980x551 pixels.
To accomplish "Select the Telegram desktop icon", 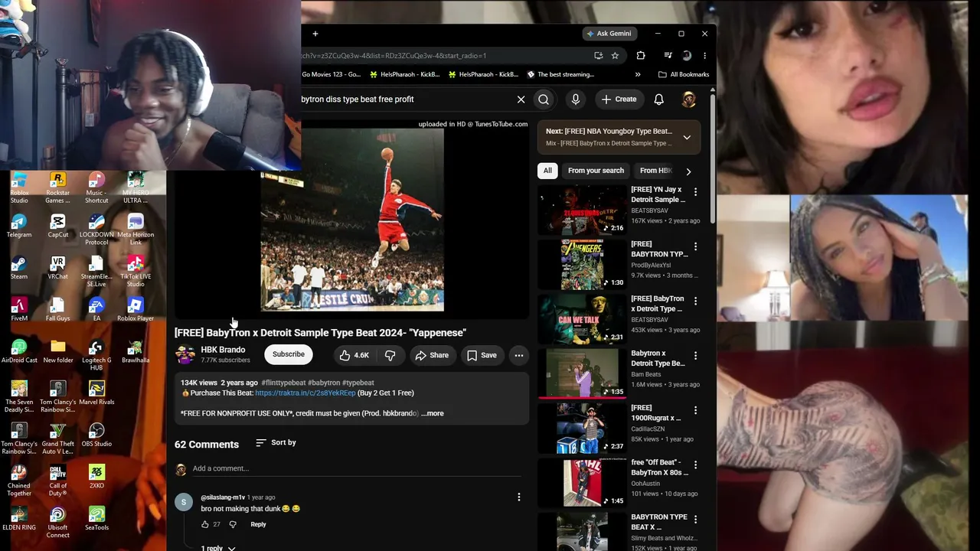I will (x=19, y=226).
